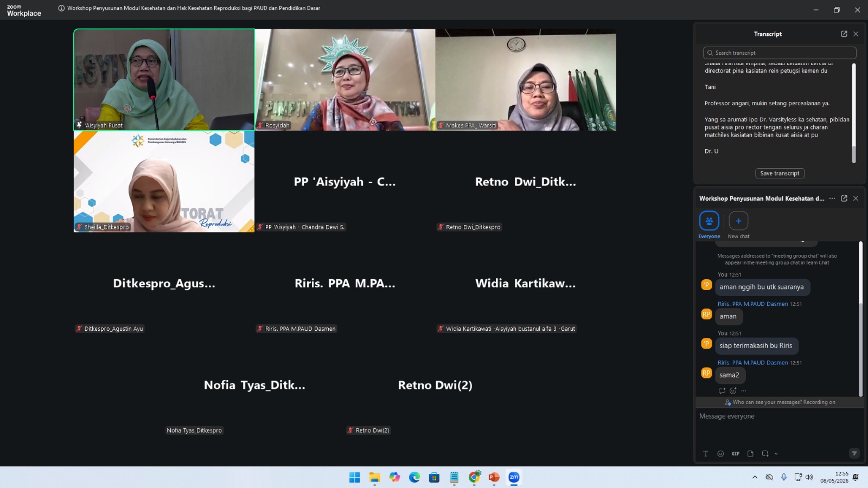Open the Windows Start menu
868x488 pixels.
coord(355,477)
